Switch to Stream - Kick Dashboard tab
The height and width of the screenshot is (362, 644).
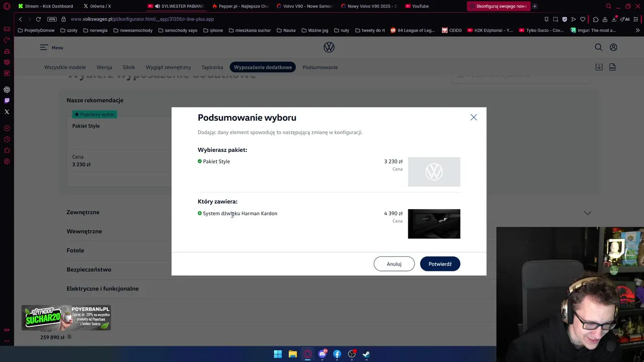(46, 6)
